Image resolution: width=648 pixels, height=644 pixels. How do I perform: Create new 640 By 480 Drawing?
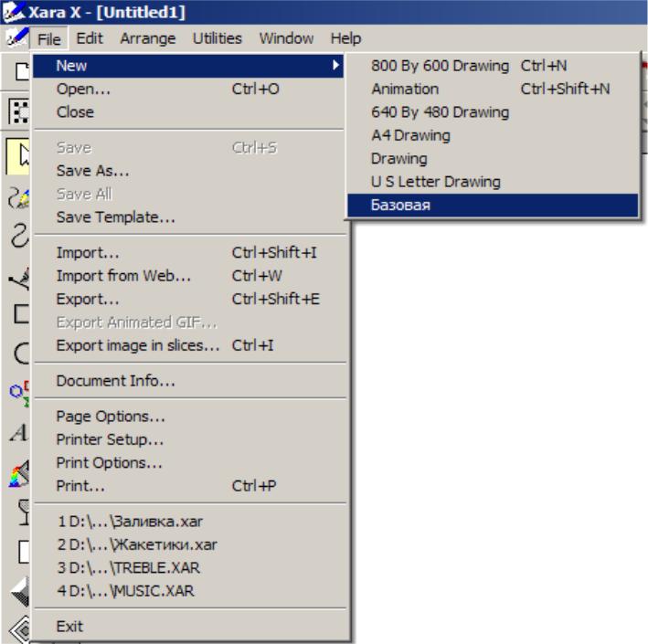(493, 112)
